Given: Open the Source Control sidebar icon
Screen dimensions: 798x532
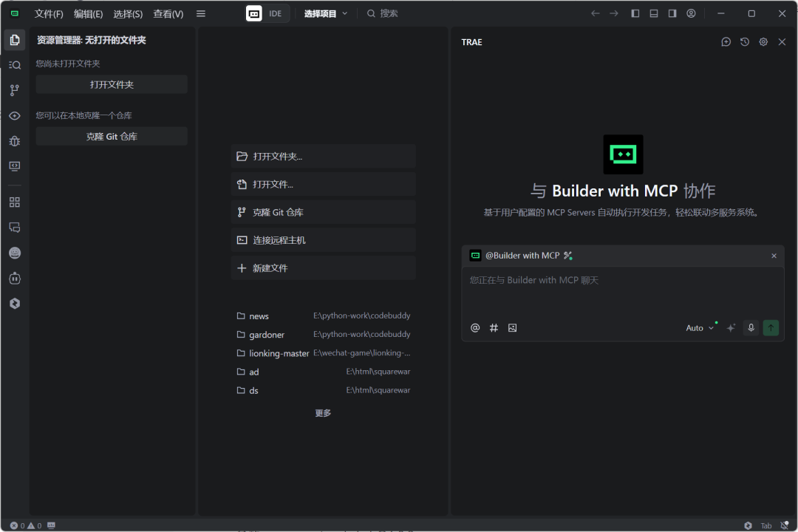Looking at the screenshot, I should (15, 90).
